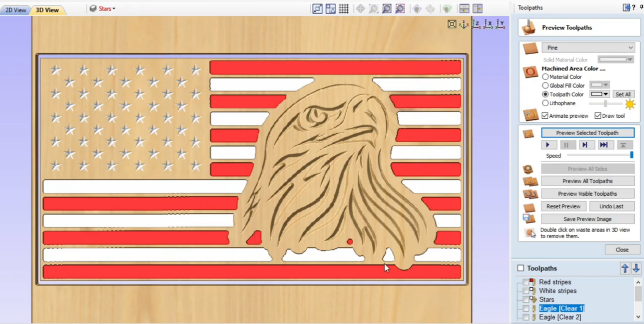The image size is (644, 324).
Task: Click the Lithophane brightness slider
Action: pyautogui.click(x=606, y=104)
